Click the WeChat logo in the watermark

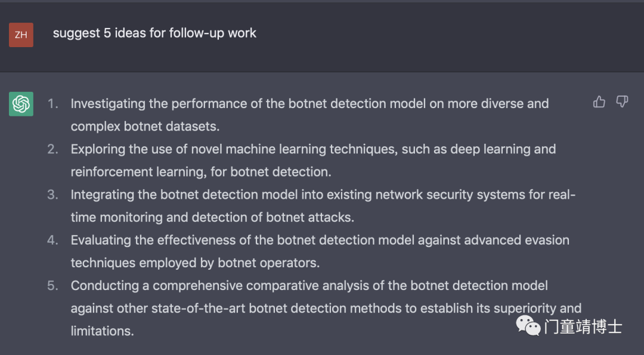pos(528,325)
